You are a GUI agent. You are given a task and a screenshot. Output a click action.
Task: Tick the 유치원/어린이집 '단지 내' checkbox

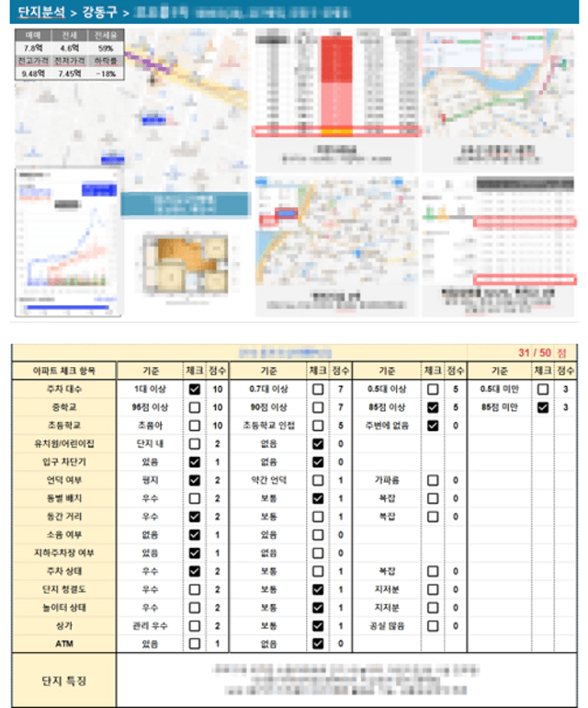[195, 444]
